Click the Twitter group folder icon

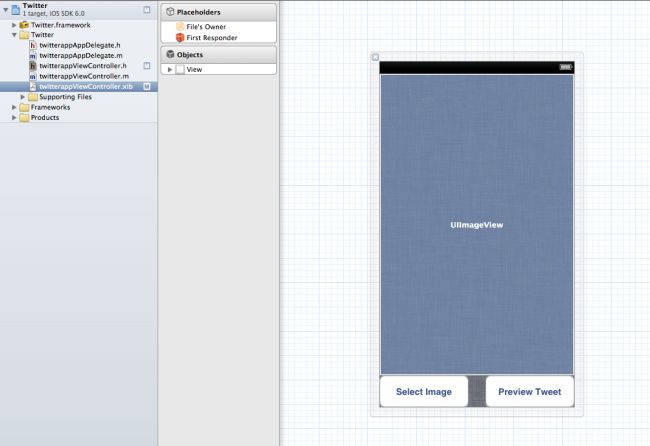click(24, 35)
